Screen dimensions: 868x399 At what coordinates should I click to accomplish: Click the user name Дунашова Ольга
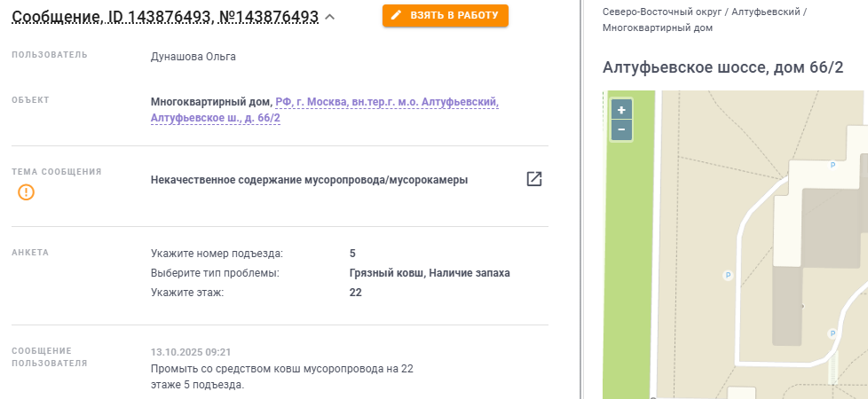193,57
